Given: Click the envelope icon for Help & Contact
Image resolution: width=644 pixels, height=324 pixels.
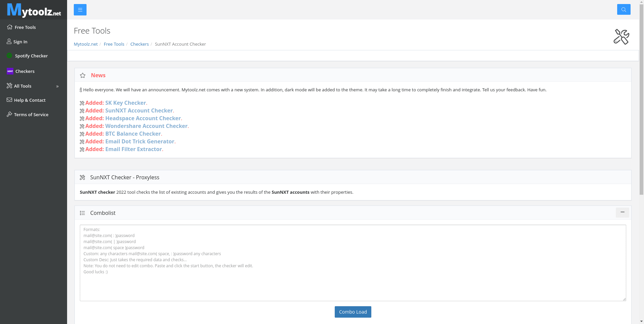Looking at the screenshot, I should (x=9, y=100).
